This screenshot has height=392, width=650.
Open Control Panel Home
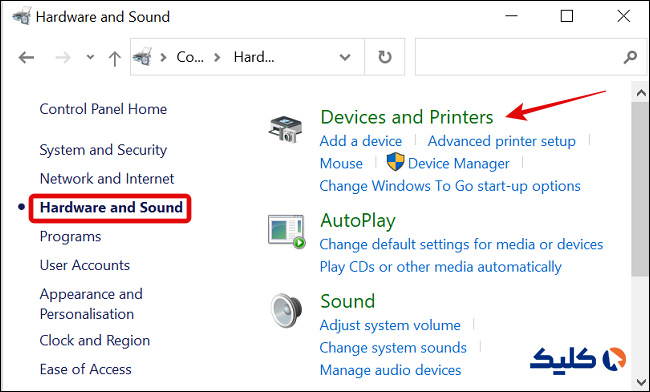[x=103, y=109]
